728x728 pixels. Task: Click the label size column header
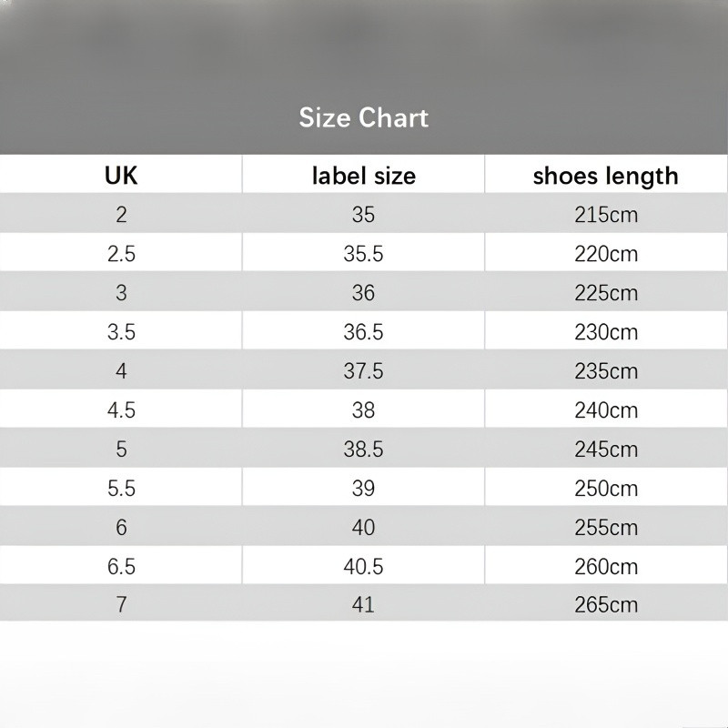[363, 176]
